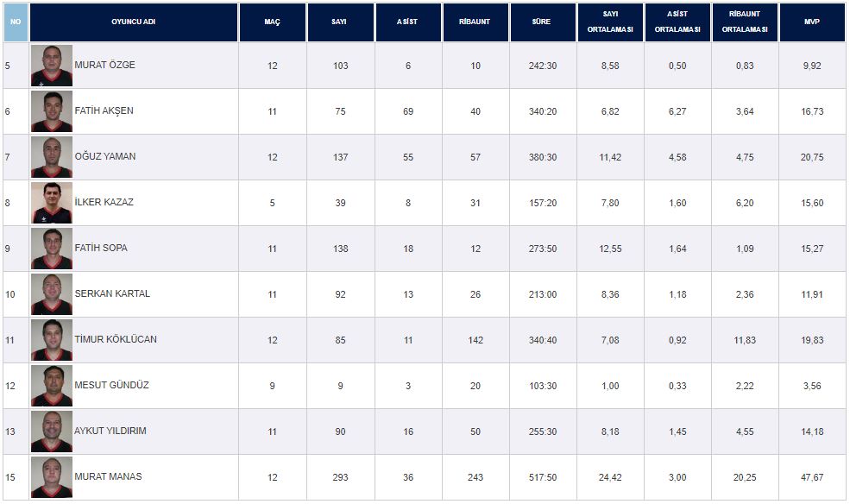This screenshot has height=504, width=850.
Task: Click the SÜRE column header
Action: 543,22
